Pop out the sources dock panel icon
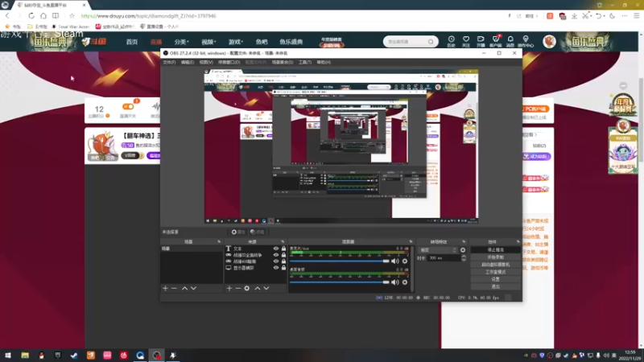644x362 pixels. point(283,242)
